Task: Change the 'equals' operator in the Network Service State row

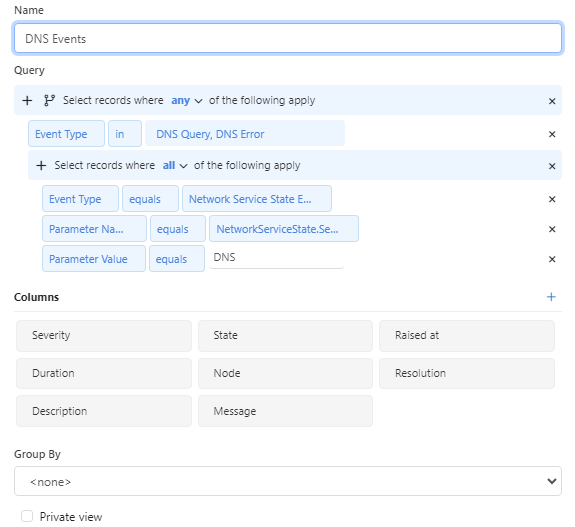Action: click(150, 199)
